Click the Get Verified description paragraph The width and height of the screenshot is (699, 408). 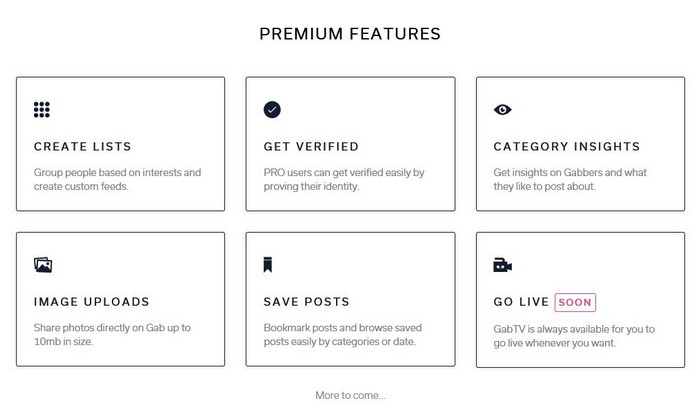point(344,179)
